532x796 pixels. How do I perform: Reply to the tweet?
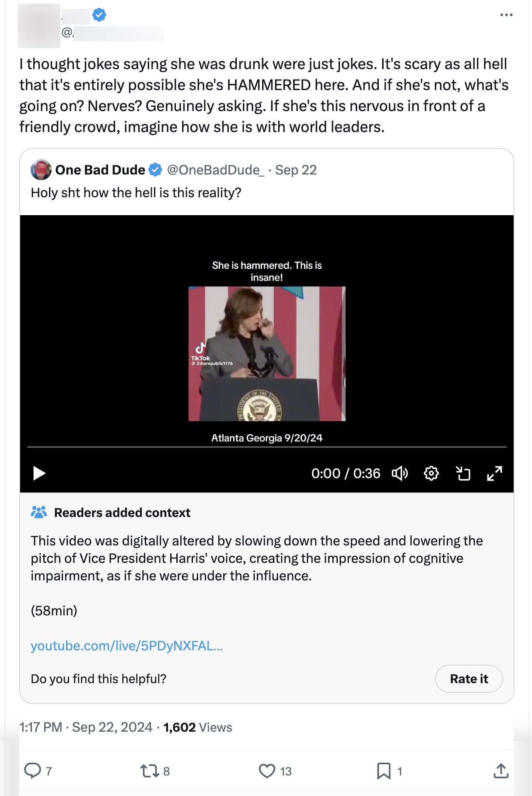click(34, 771)
